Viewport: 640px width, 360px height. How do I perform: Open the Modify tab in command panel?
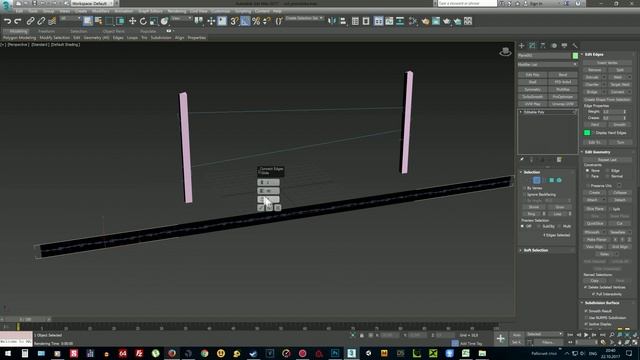pos(532,45)
